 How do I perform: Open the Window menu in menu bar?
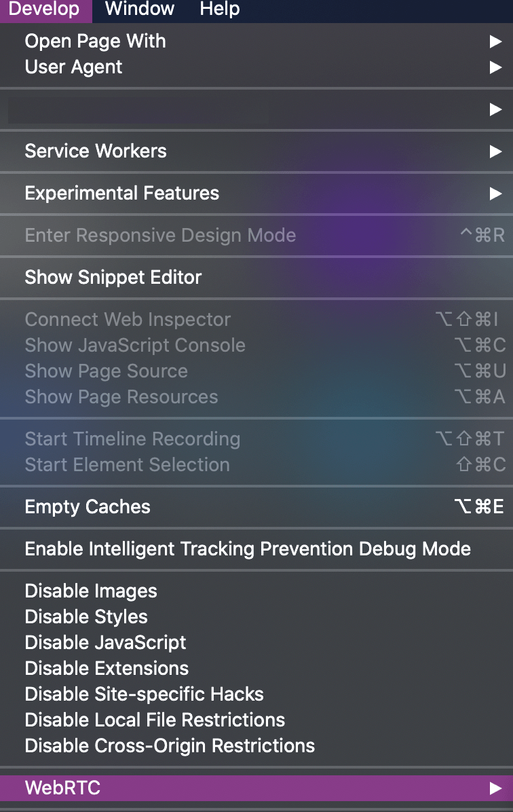click(x=139, y=10)
